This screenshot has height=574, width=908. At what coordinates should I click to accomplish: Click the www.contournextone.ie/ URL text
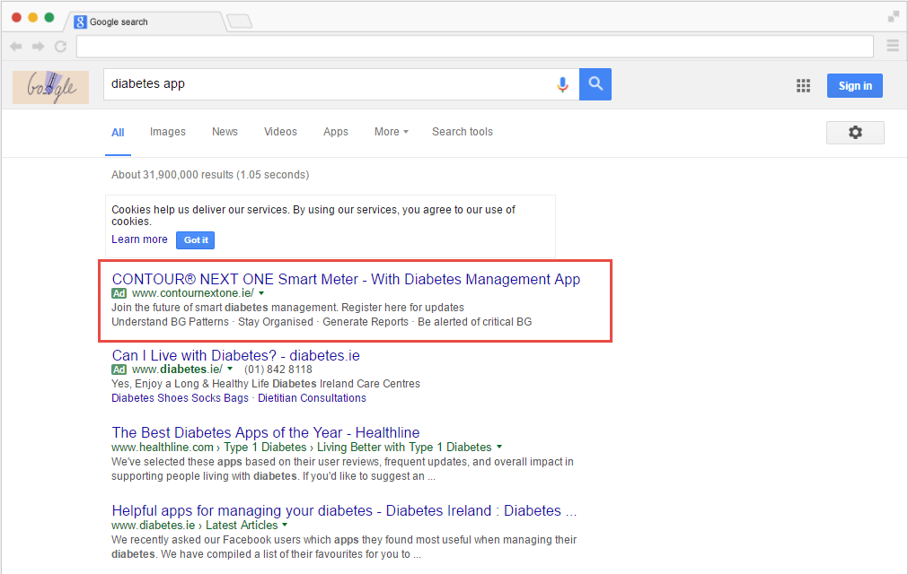[x=193, y=293]
